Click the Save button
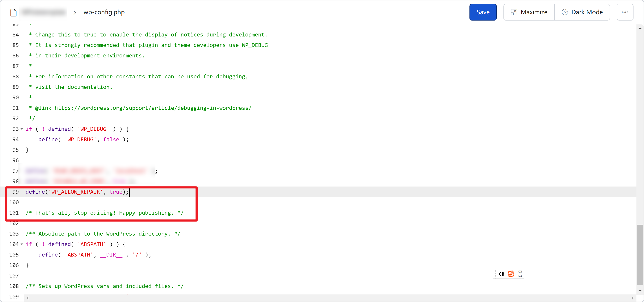The image size is (644, 302). click(483, 12)
